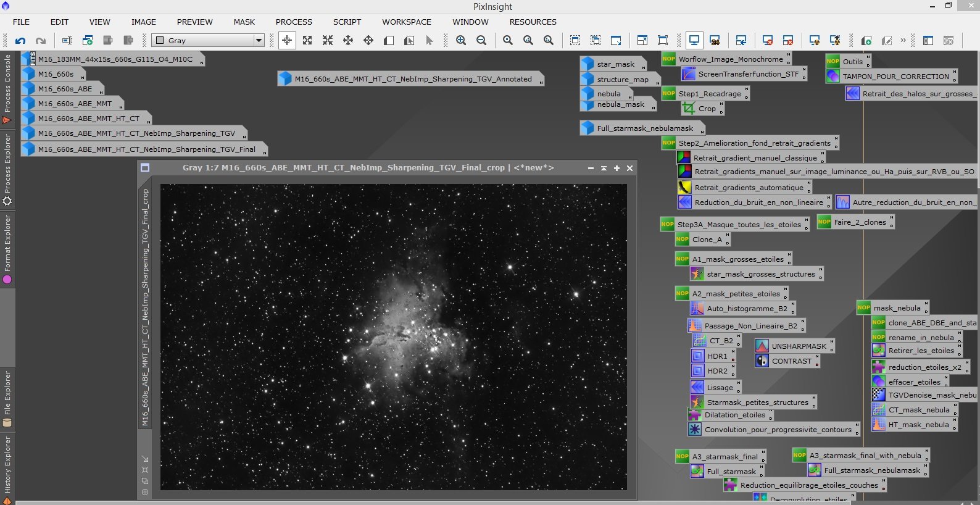Open the MASK menu
This screenshot has width=980, height=505.
click(x=244, y=22)
